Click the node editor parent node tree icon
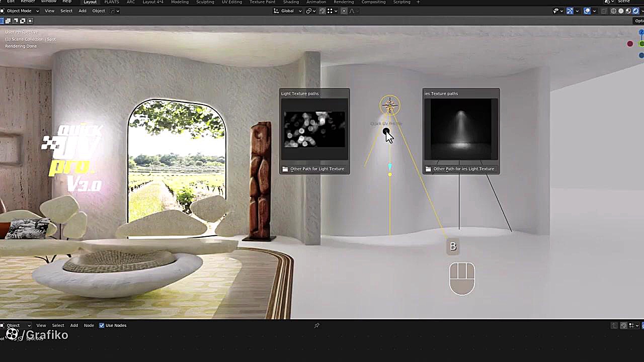 (614, 326)
